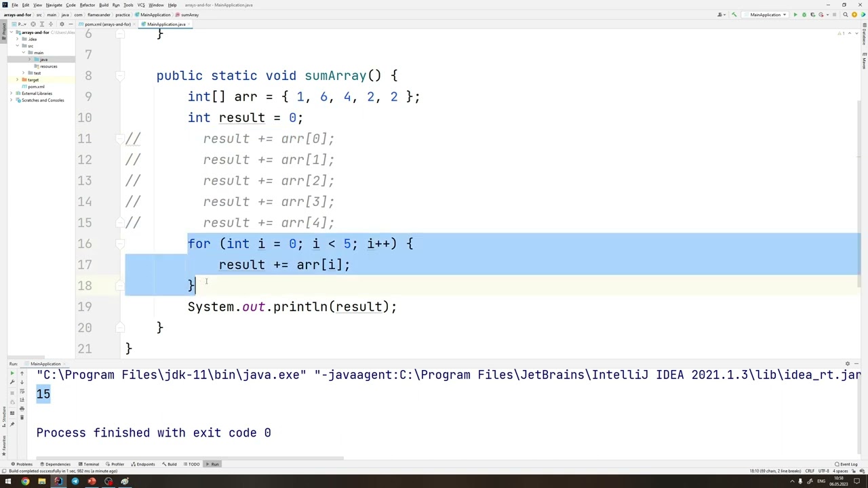Fold the sumArray method at line 8
Viewport: 868px width, 488px height.
tap(119, 76)
